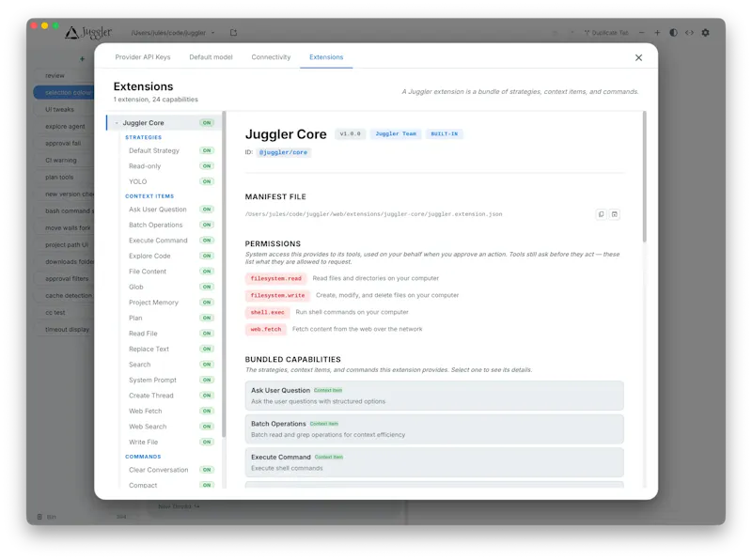Collapse the Juggler Core tree chevron
752x560 pixels.
point(117,123)
